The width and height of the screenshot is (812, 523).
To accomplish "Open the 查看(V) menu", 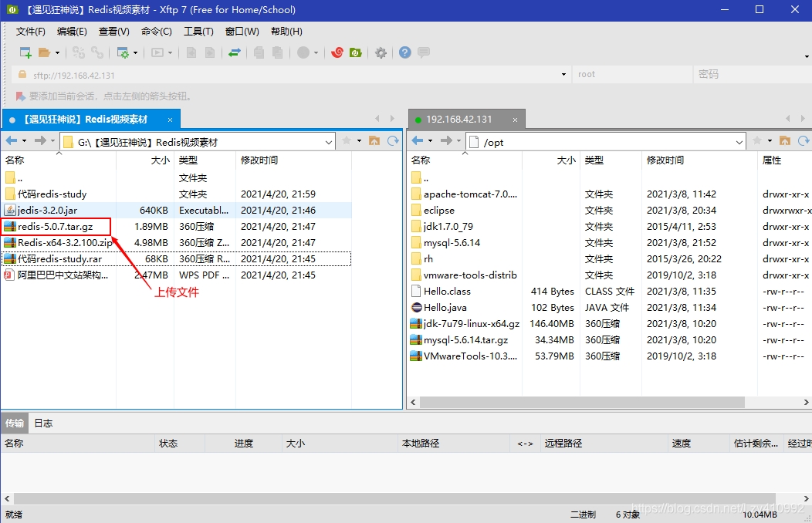I will [114, 32].
